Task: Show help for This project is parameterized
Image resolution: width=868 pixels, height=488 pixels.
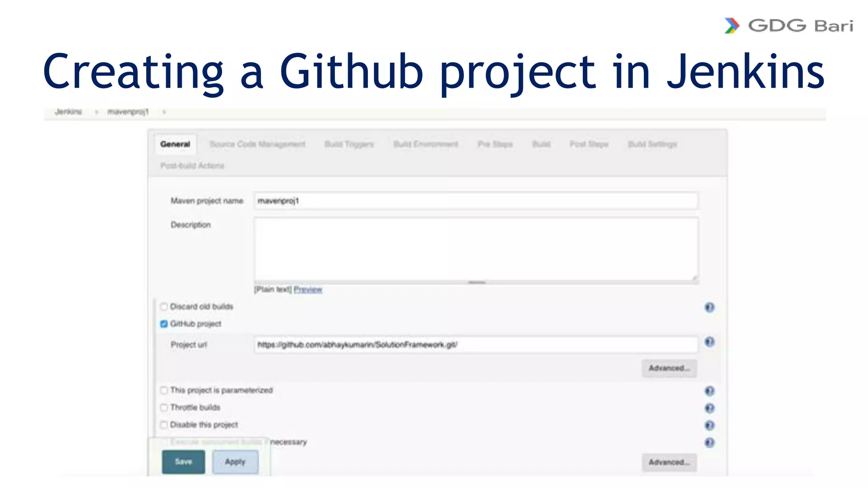Action: coord(709,391)
